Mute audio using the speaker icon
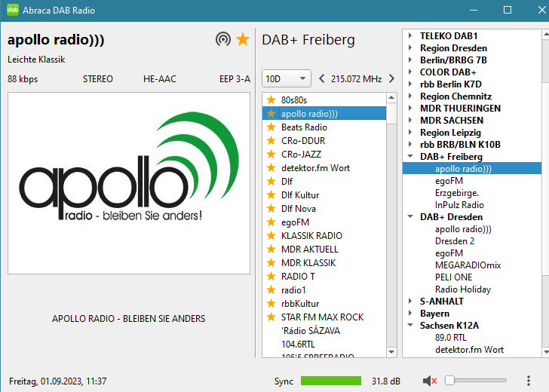 pyautogui.click(x=430, y=381)
